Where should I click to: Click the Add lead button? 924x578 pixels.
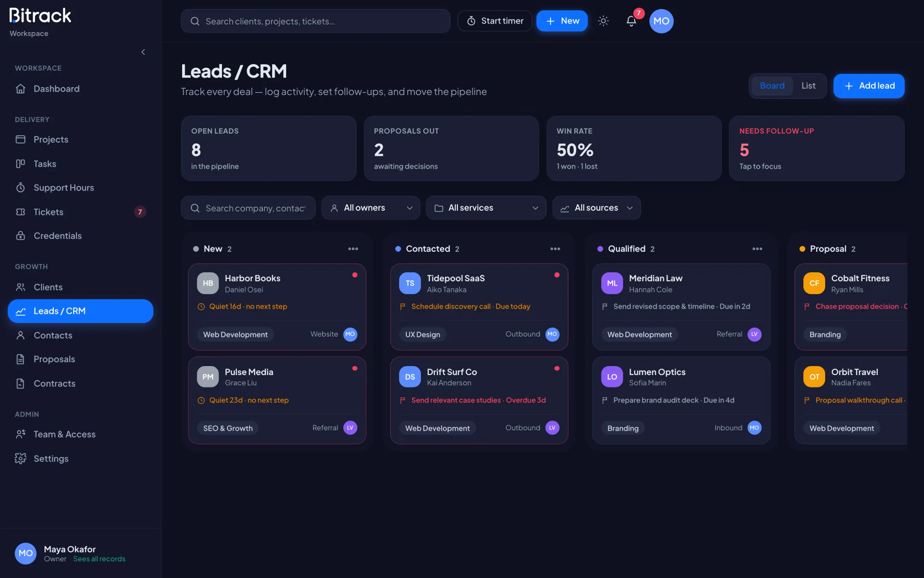click(869, 86)
